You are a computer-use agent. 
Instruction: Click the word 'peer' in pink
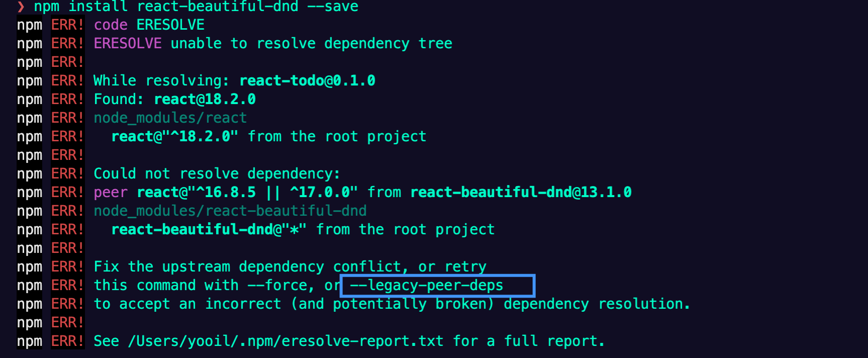[x=111, y=192]
